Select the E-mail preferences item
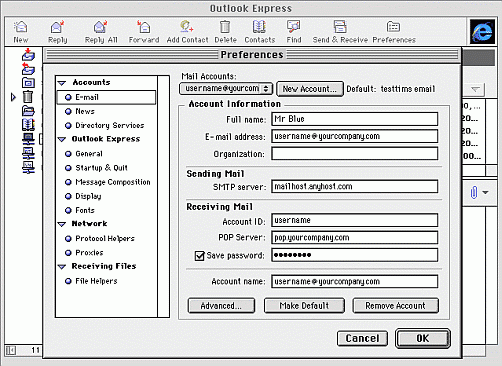502x366 pixels. 106,97
